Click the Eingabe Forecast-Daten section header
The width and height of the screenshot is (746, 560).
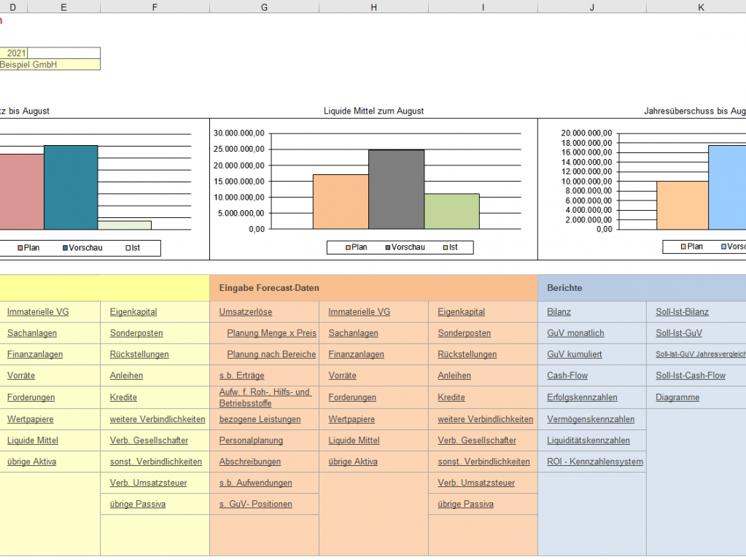(x=269, y=288)
